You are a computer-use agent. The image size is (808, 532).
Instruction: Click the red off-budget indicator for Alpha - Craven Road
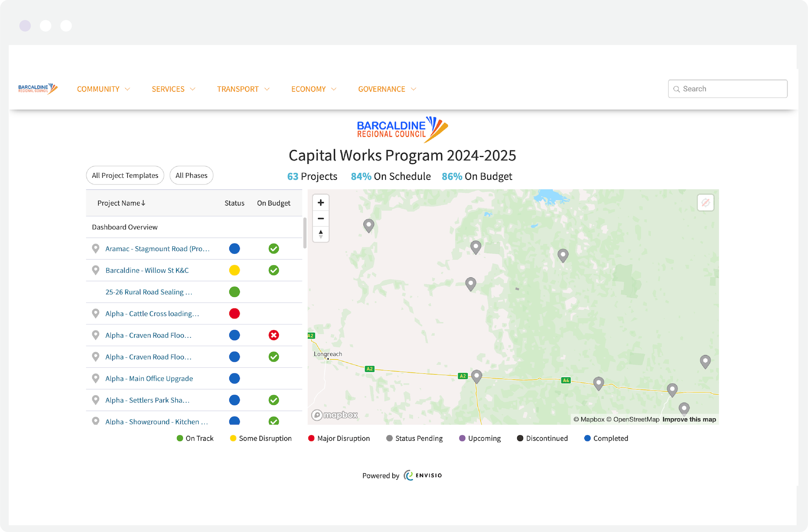click(274, 335)
